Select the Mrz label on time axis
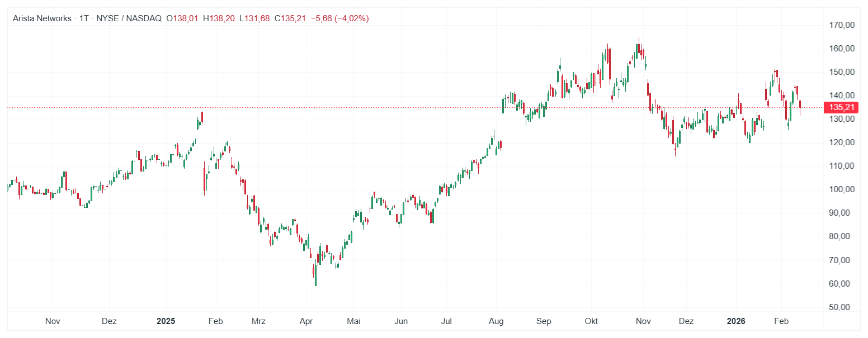The height and width of the screenshot is (338, 868). (x=258, y=321)
